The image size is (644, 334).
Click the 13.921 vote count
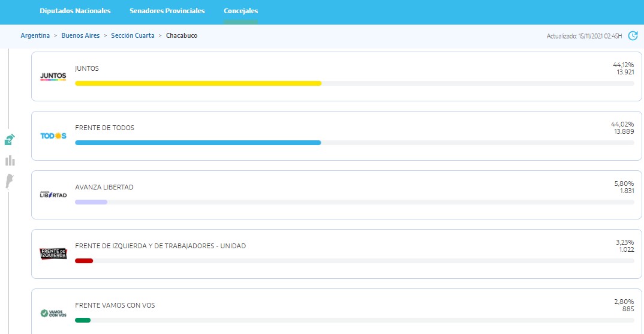[x=625, y=73]
